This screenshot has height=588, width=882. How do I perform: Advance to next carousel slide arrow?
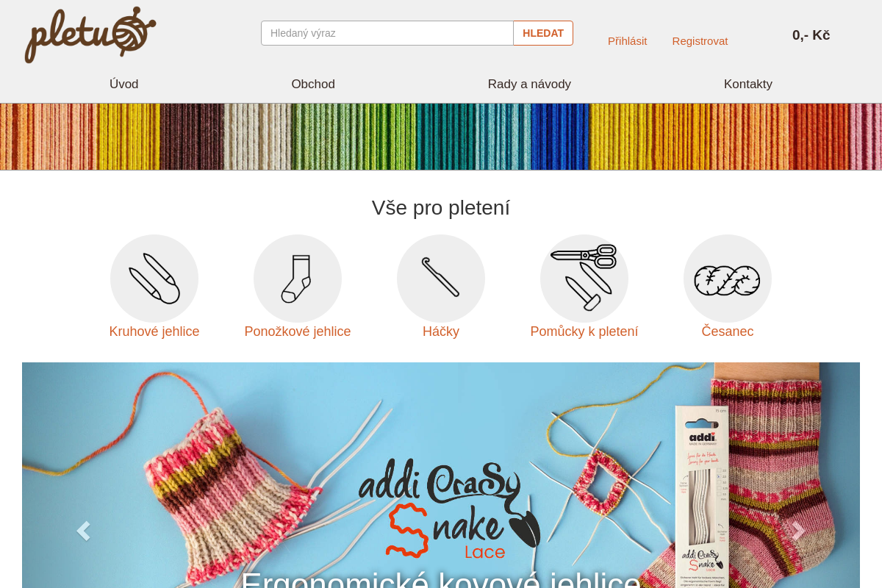pyautogui.click(x=798, y=531)
